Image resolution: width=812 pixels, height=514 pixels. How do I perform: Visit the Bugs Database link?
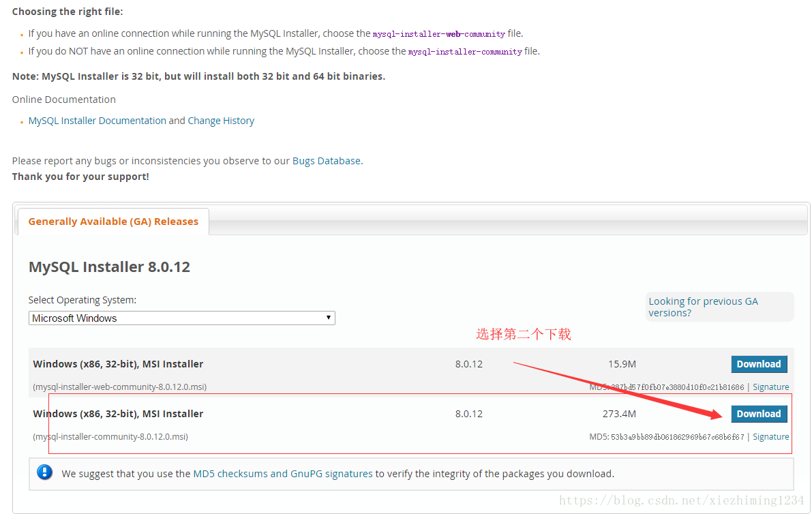(x=326, y=161)
